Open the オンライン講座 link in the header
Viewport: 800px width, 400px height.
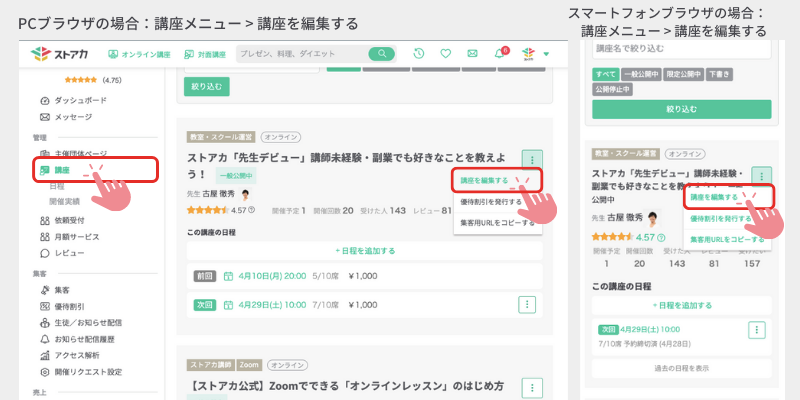tap(139, 54)
